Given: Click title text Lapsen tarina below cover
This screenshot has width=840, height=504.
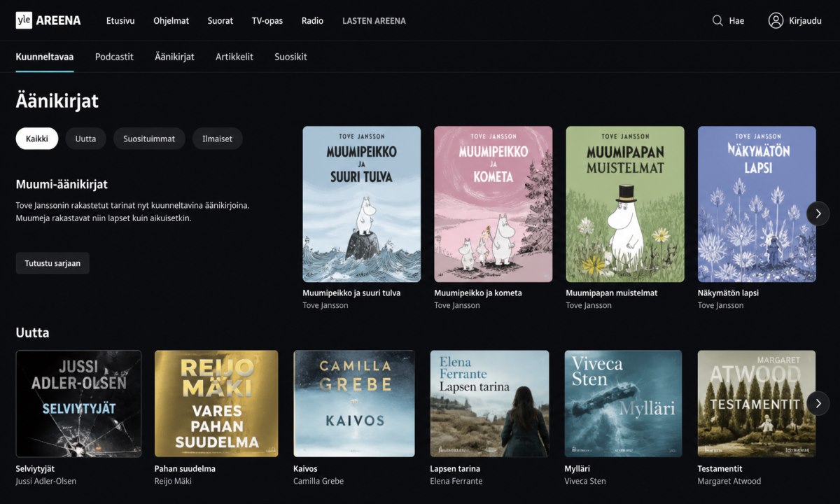Looking at the screenshot, I should pyautogui.click(x=455, y=468).
